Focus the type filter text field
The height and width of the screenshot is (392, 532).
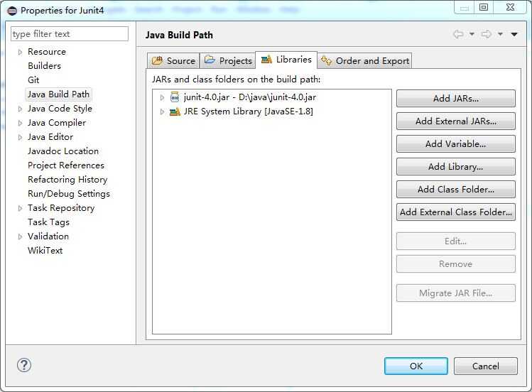coord(70,34)
